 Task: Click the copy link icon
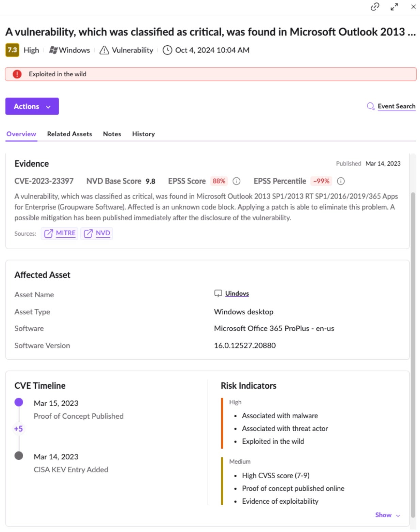(x=375, y=7)
